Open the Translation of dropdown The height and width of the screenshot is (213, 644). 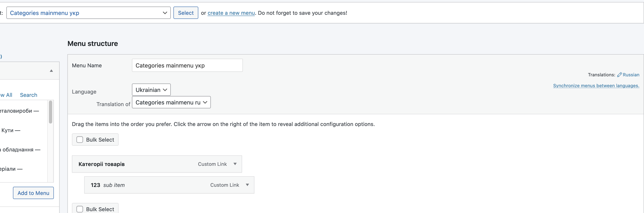171,102
